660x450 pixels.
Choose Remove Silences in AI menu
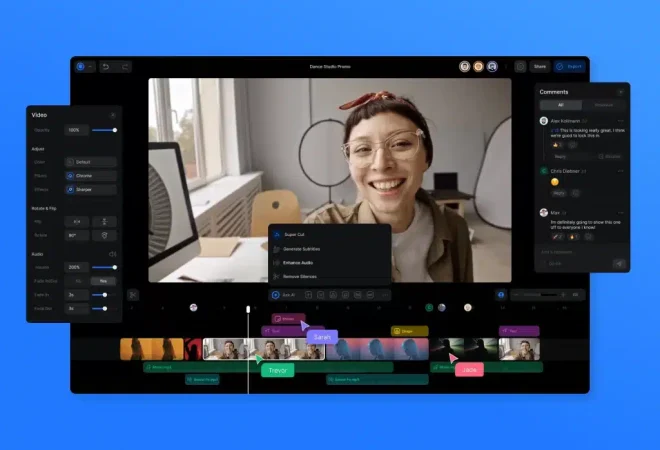[x=330, y=277]
